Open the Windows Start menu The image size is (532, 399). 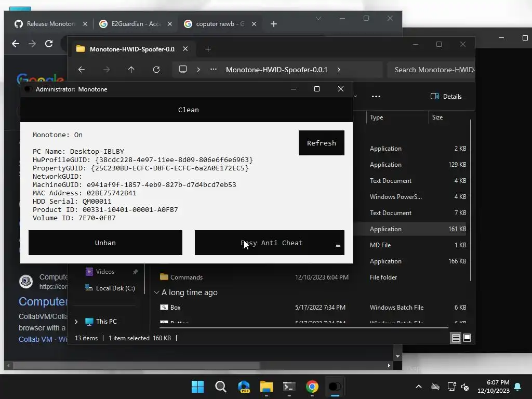click(x=197, y=387)
